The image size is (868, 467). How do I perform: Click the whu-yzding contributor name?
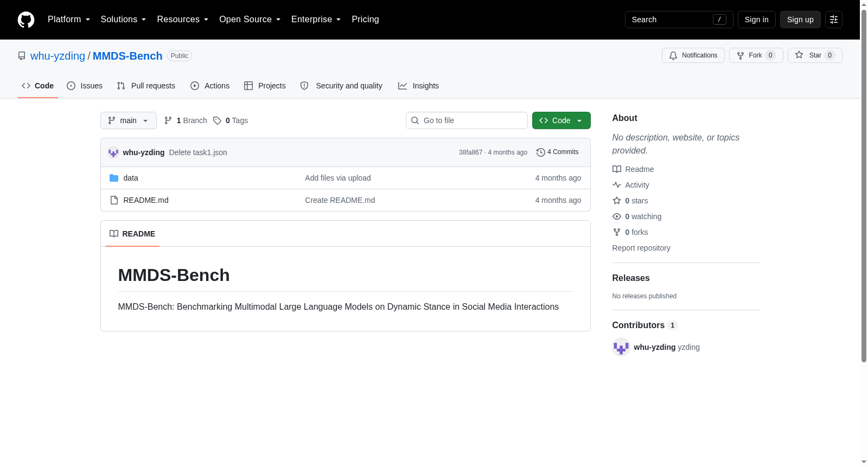655,347
